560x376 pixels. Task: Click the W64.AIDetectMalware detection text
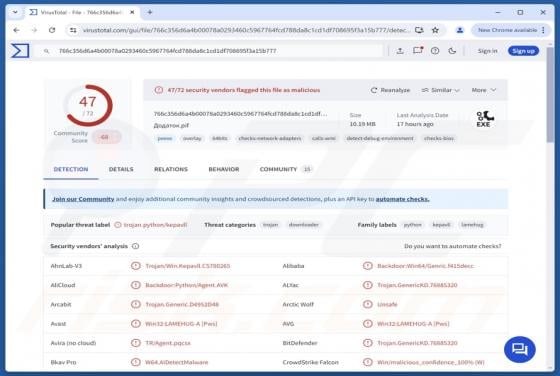[x=176, y=362]
